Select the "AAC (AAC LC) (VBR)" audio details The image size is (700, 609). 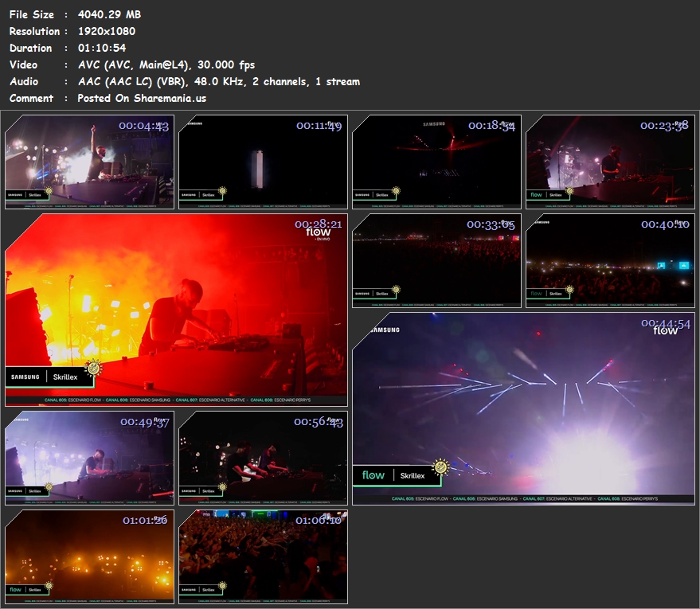[x=219, y=82]
